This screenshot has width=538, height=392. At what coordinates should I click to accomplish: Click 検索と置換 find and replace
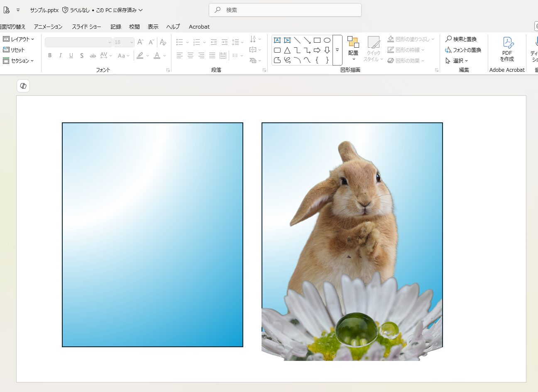pyautogui.click(x=461, y=39)
